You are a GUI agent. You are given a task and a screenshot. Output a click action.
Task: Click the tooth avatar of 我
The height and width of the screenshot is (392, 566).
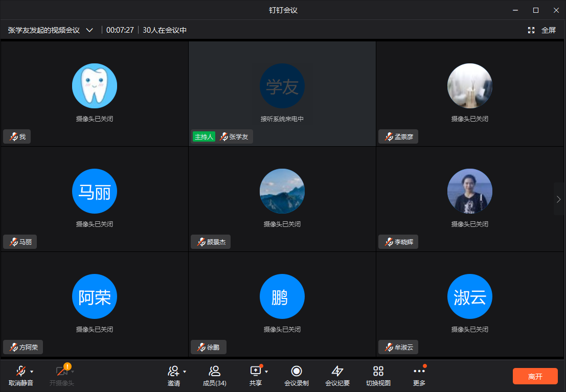pos(95,86)
